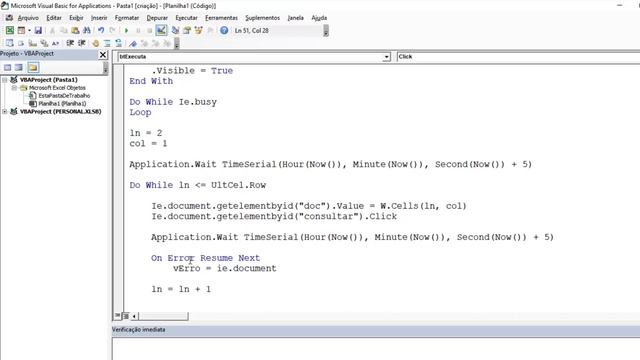Click the 'Do While ln <= UltCel.Row' line
640x360 pixels.
click(198, 185)
